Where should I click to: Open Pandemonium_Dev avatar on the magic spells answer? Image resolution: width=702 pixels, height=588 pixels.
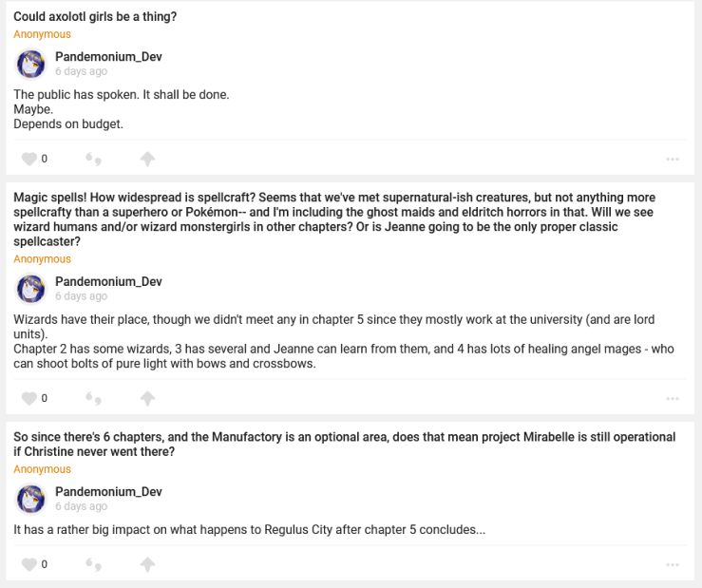31,288
